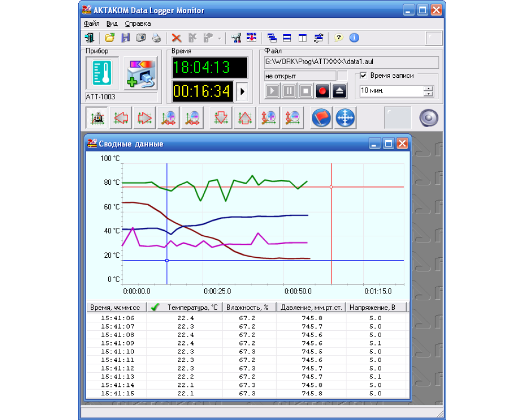The width and height of the screenshot is (525, 420).
Task: Increase recording time with the up spinner
Action: [429, 88]
